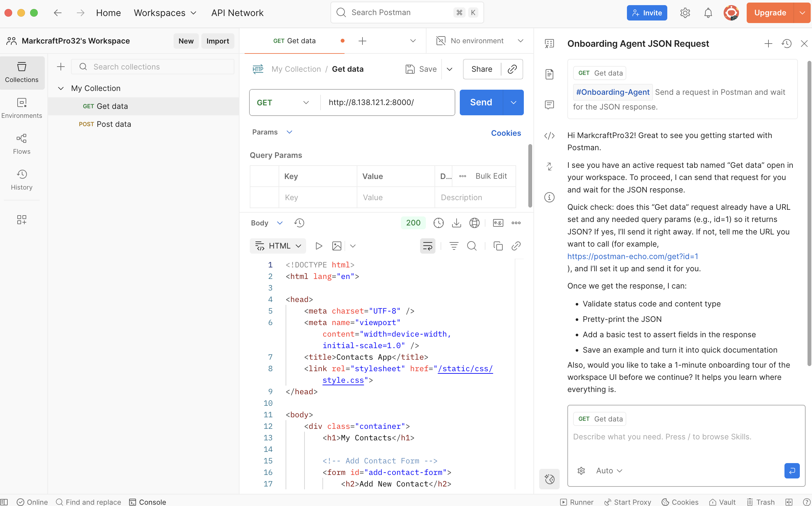Screen dimensions: 812x506
Task: Open the Flows sidebar panel
Action: coord(22,144)
